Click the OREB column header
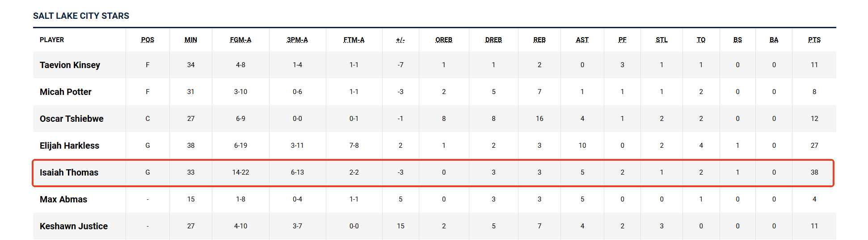Screen dimensions: 868x240 point(444,40)
